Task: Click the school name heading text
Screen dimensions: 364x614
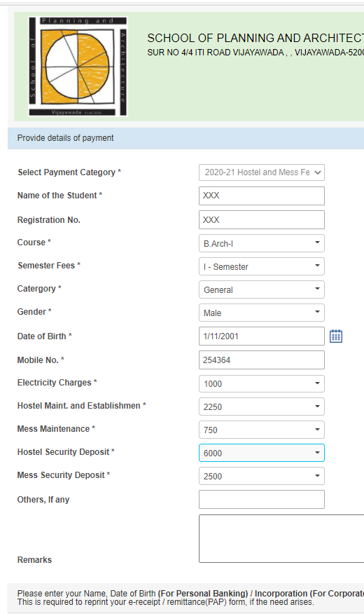Action: pos(255,38)
